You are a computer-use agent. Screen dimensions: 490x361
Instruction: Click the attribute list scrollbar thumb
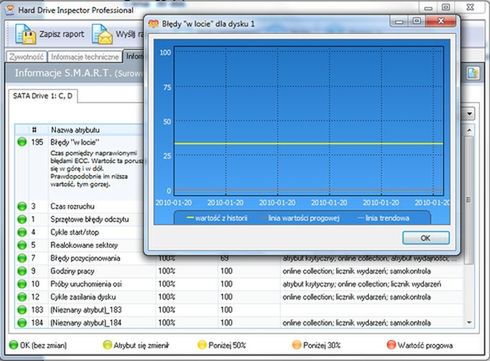pyautogui.click(x=469, y=200)
